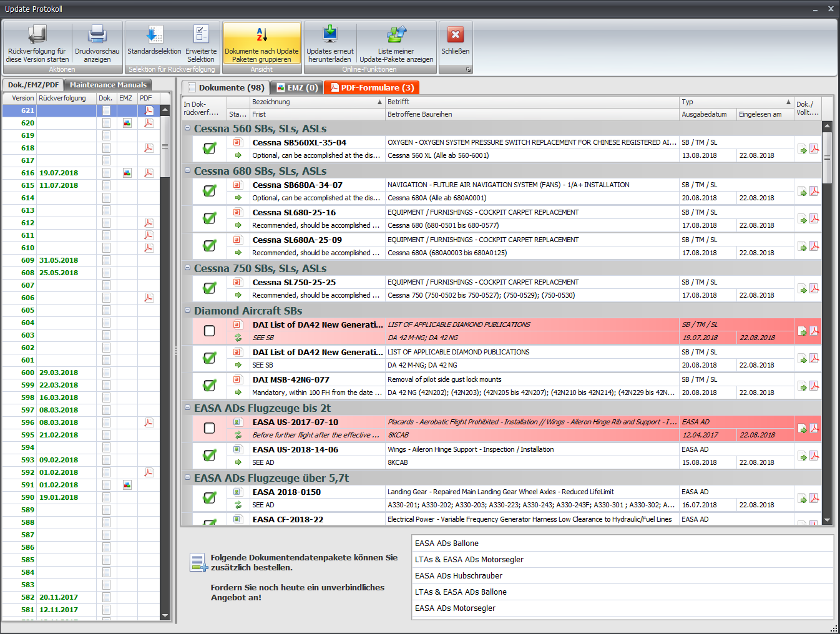The width and height of the screenshot is (840, 634).
Task: Select EASA ADs Ballone package
Action: (x=622, y=544)
